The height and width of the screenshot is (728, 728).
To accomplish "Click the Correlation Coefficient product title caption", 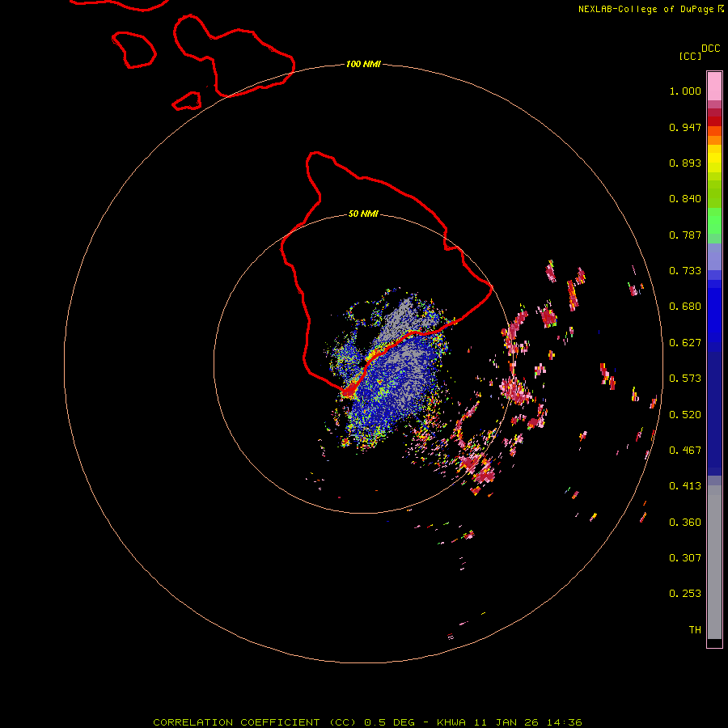I will (x=367, y=722).
